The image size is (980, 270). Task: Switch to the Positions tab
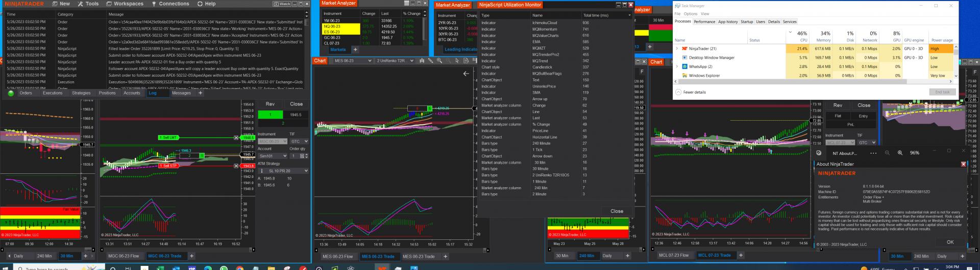click(107, 93)
